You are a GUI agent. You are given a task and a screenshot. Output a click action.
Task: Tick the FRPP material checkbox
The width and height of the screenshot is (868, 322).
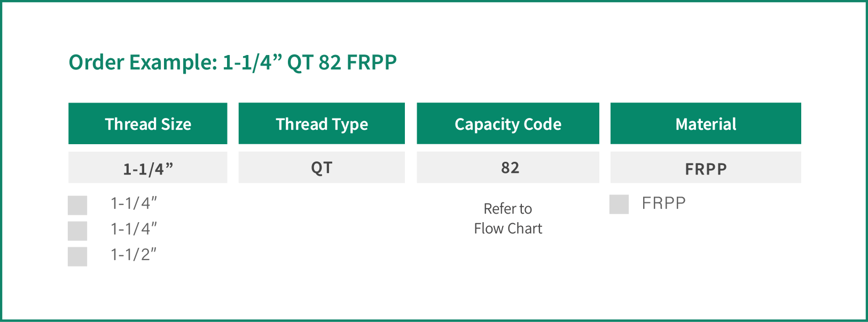tap(619, 204)
